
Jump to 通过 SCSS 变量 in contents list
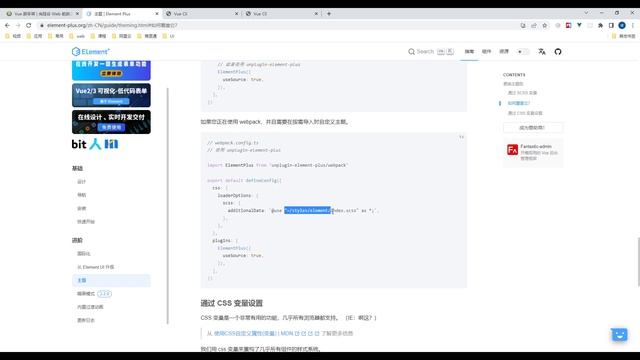point(522,93)
